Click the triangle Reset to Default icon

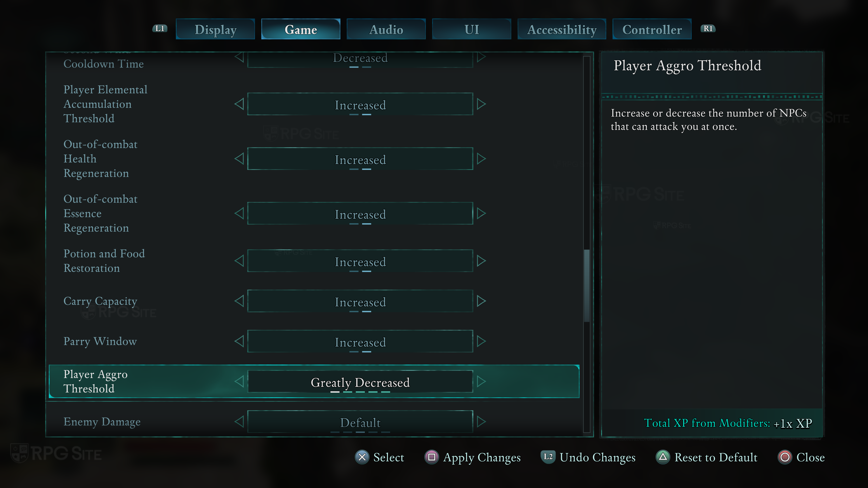point(663,457)
